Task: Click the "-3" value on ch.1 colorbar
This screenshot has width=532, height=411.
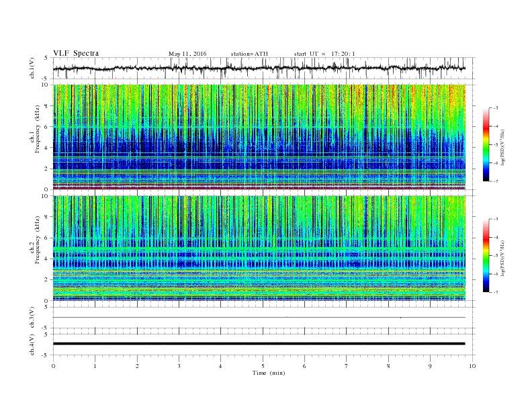Action: pyautogui.click(x=496, y=108)
